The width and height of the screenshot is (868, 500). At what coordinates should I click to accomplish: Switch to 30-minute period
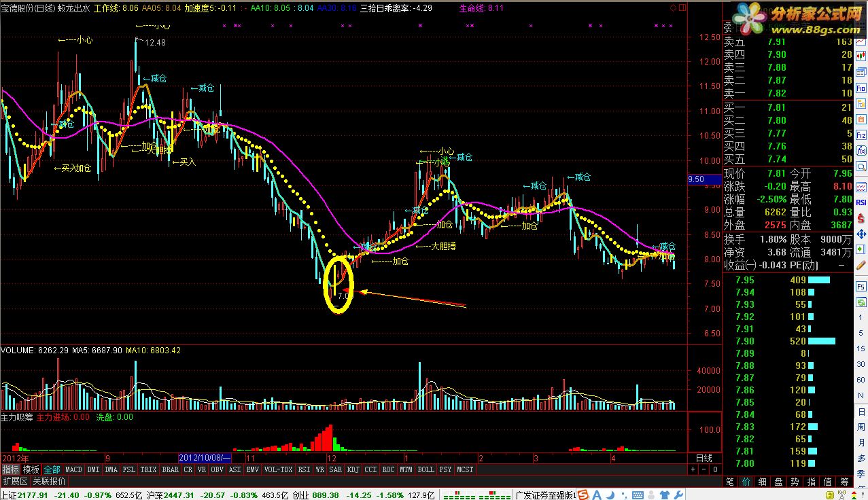click(861, 364)
